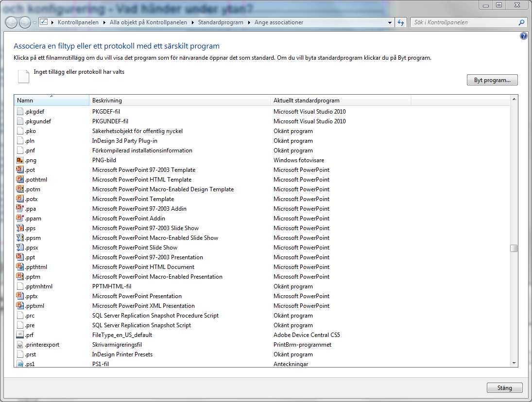Expand the Standardprogram breadcrumb arrow
This screenshot has height=402, width=532.
point(249,22)
